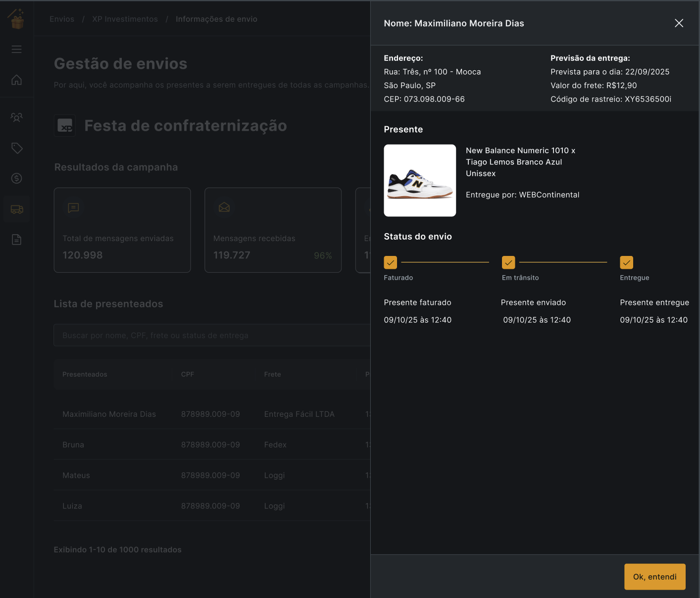This screenshot has height=598, width=700.
Task: Open the hamburger menu in sidebar
Action: [x=16, y=49]
